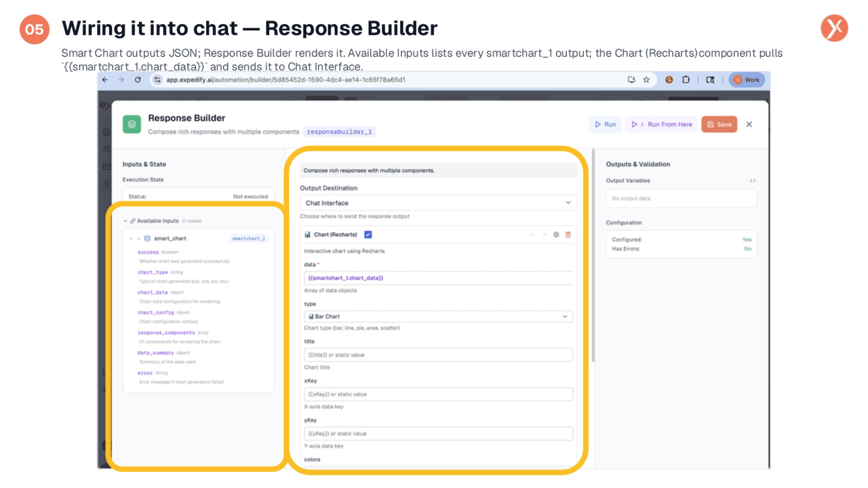Delete the Chart (Recharts) component
Screen dimensions: 868x488
[x=568, y=235]
